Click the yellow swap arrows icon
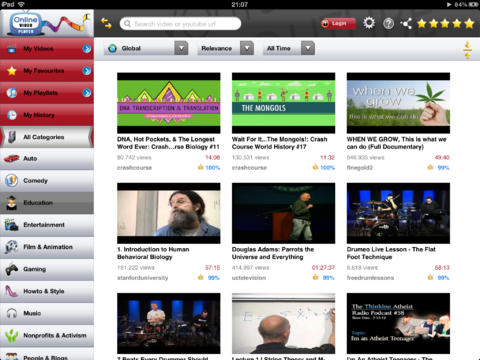 click(x=106, y=23)
